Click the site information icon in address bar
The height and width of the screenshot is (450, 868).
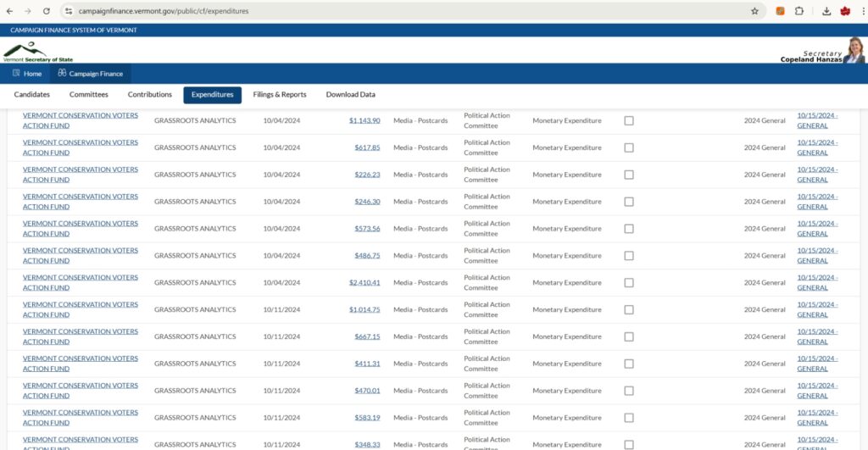(x=68, y=11)
